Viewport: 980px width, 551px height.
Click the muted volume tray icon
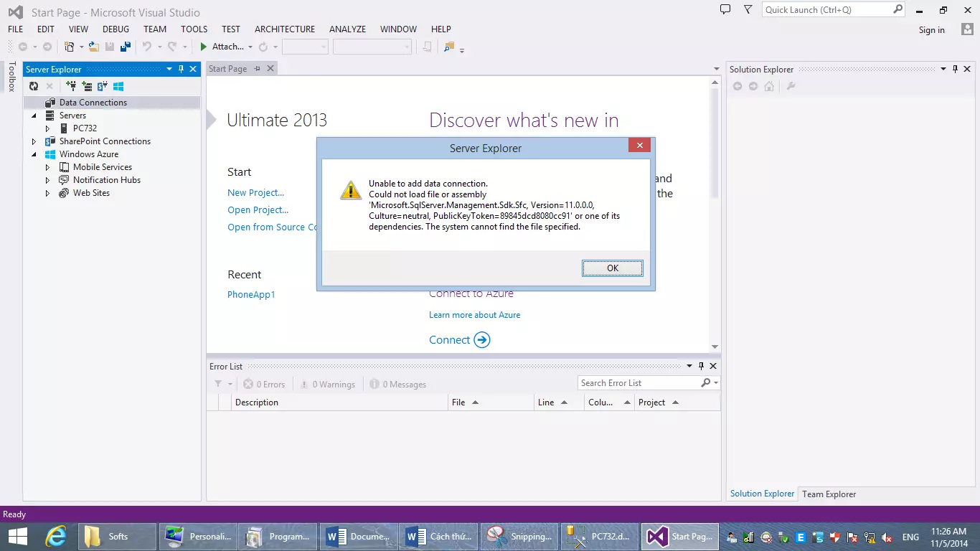coord(887,537)
